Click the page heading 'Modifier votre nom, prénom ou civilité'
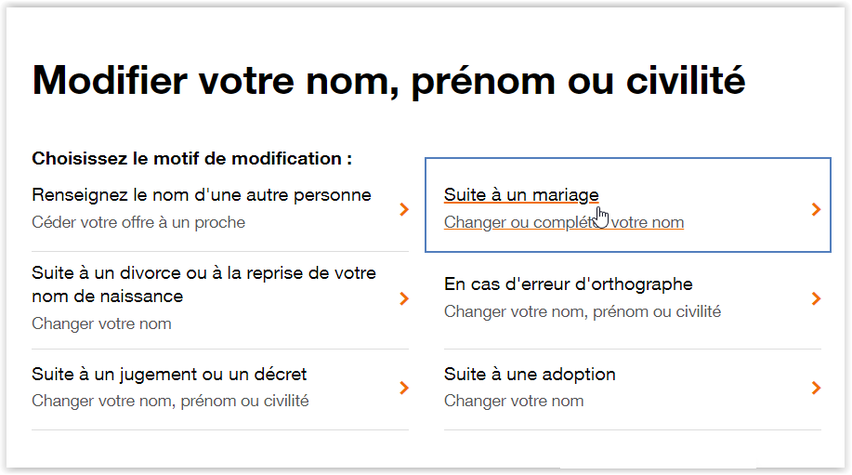This screenshot has width=852, height=475. point(389,78)
